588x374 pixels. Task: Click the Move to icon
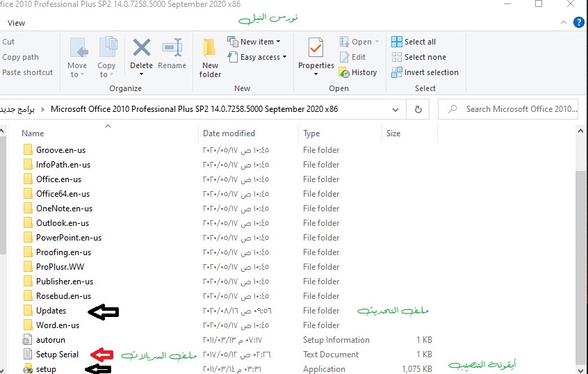tap(78, 50)
